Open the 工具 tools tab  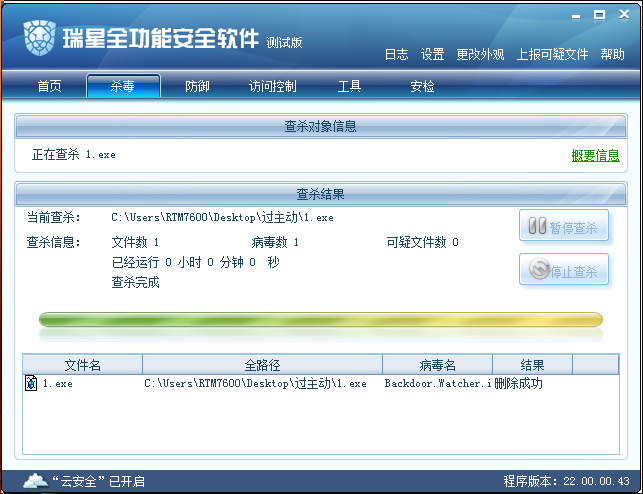(349, 86)
